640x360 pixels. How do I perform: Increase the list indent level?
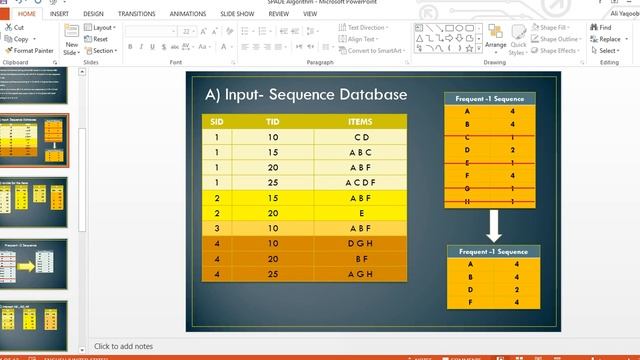pyautogui.click(x=295, y=31)
